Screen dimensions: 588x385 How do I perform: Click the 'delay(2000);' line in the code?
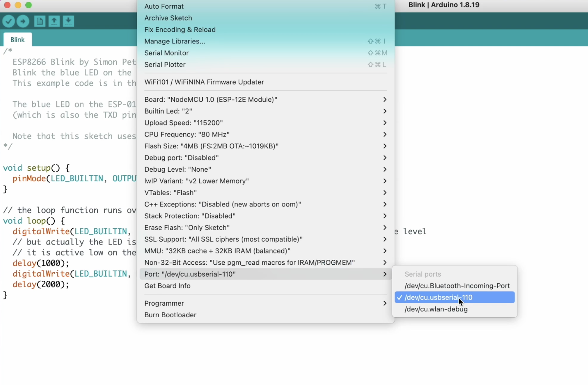41,284
